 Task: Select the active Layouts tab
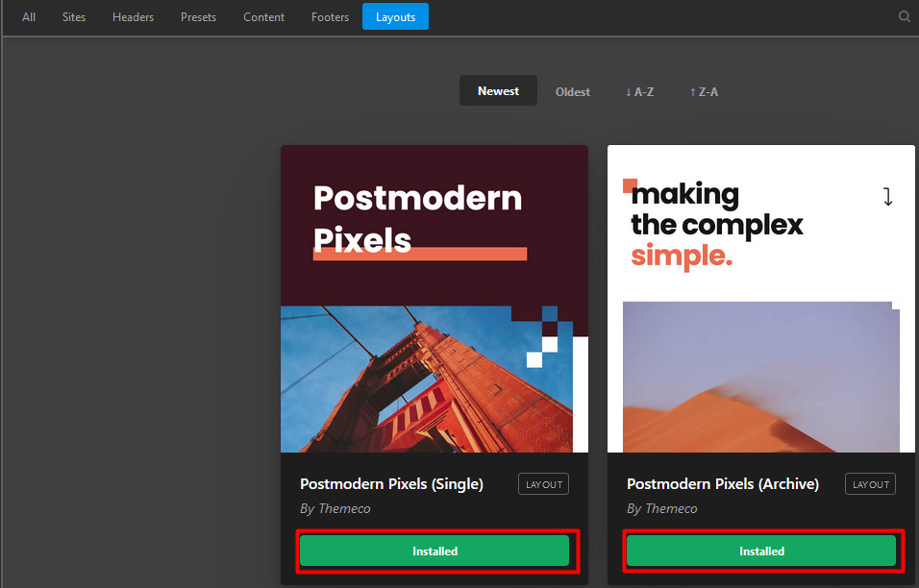click(396, 16)
